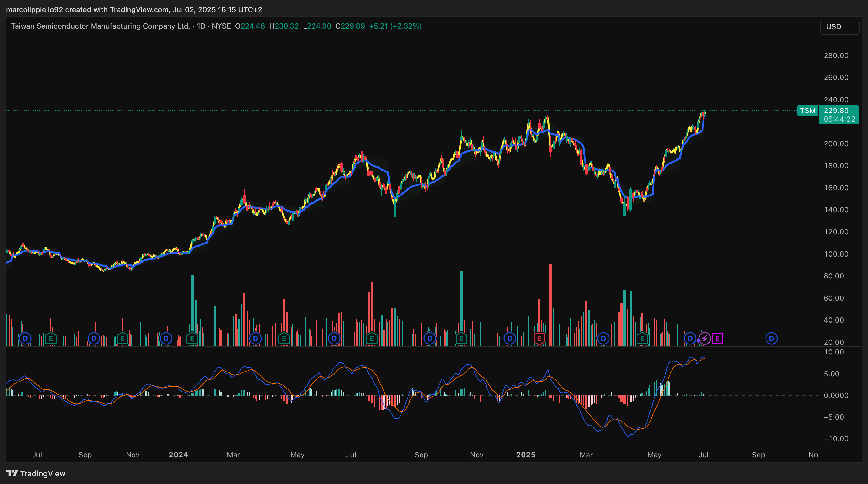Click the 200.00 level on the price scale

[836, 144]
